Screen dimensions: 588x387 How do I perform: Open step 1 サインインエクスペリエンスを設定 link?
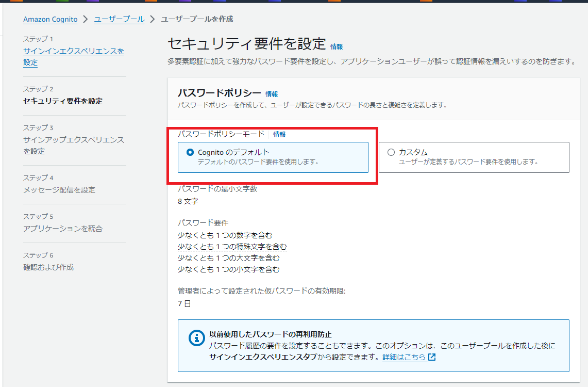click(74, 57)
